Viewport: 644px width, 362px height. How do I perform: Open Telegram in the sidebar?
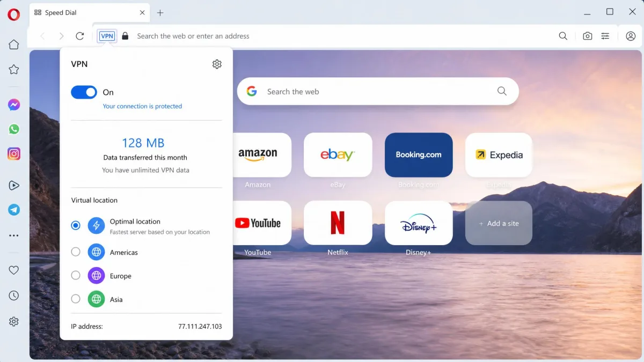click(14, 210)
